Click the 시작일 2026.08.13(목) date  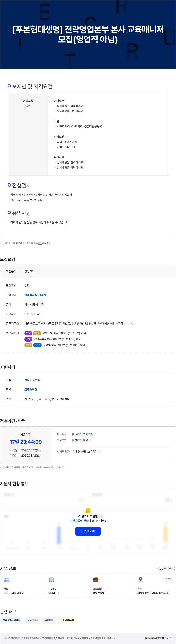31,450
